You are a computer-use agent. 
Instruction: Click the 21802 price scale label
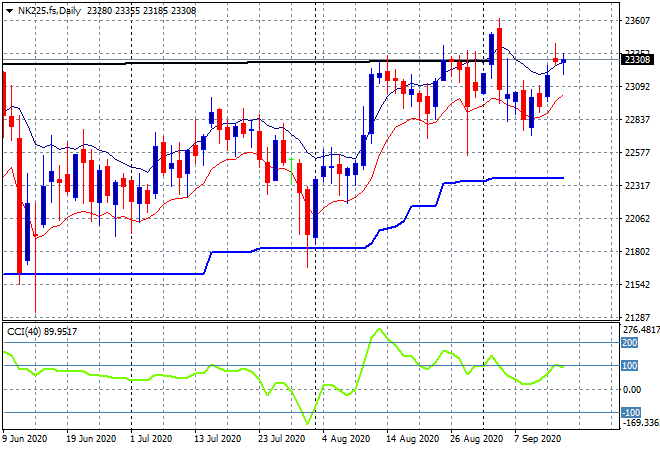638,251
